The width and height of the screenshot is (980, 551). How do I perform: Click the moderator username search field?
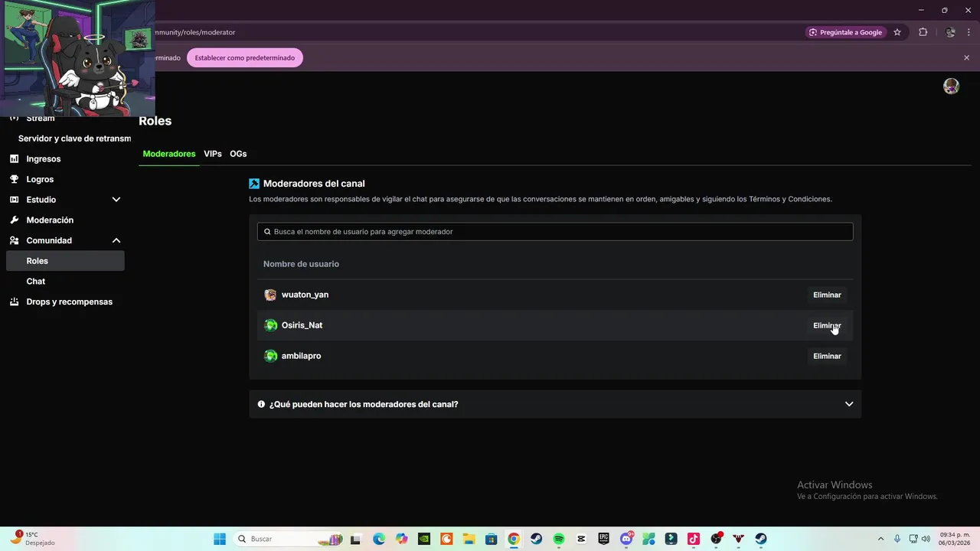click(555, 231)
